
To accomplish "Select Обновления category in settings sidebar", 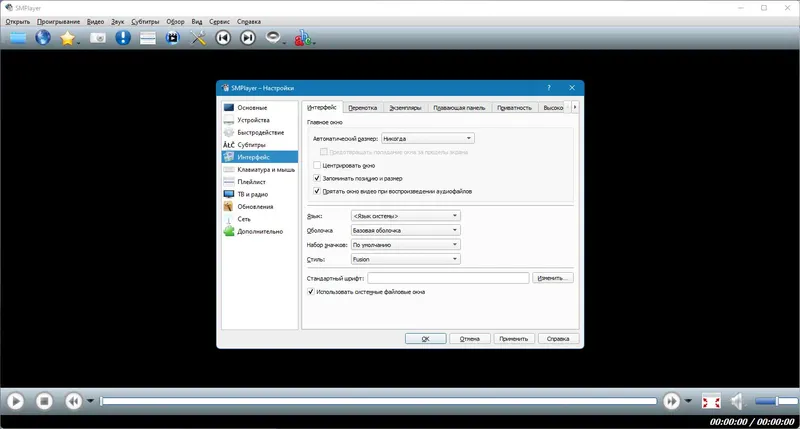I will pyautogui.click(x=260, y=207).
